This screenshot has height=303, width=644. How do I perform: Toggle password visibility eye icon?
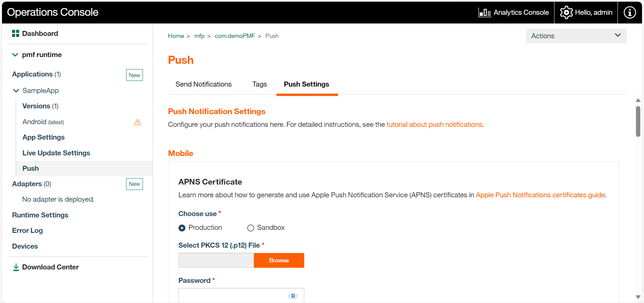[x=293, y=296]
